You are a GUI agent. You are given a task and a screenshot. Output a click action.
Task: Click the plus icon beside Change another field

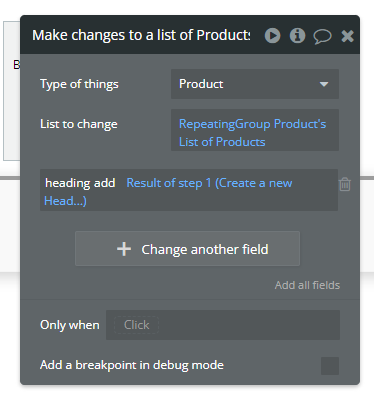tap(124, 249)
